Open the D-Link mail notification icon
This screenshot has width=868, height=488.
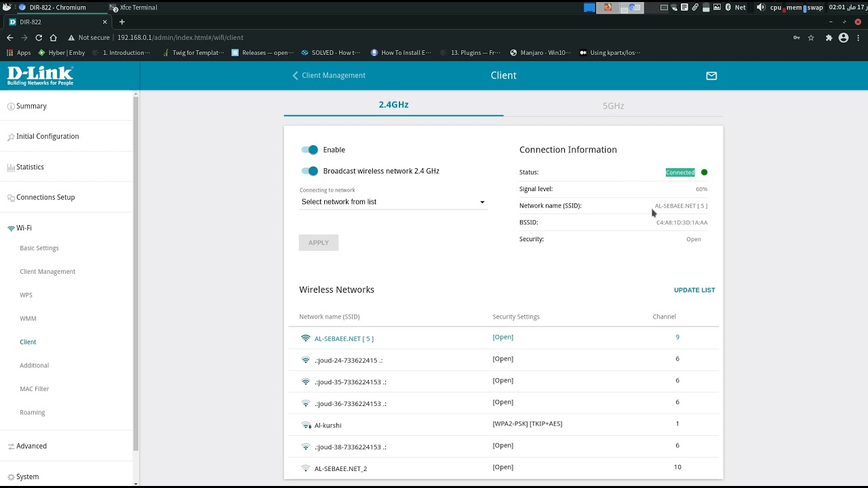(x=711, y=76)
